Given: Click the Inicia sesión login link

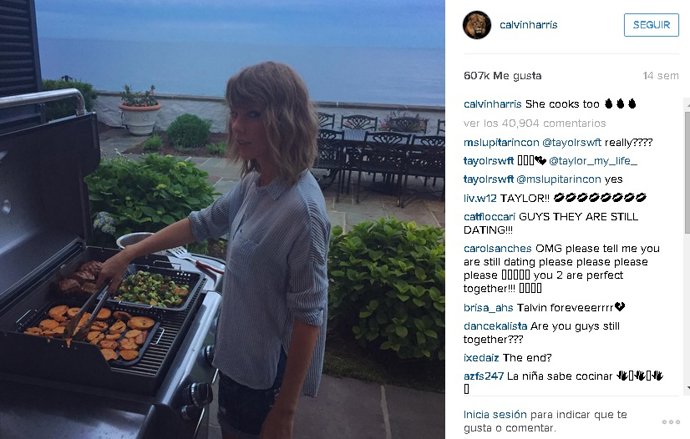Looking at the screenshot, I should (495, 414).
